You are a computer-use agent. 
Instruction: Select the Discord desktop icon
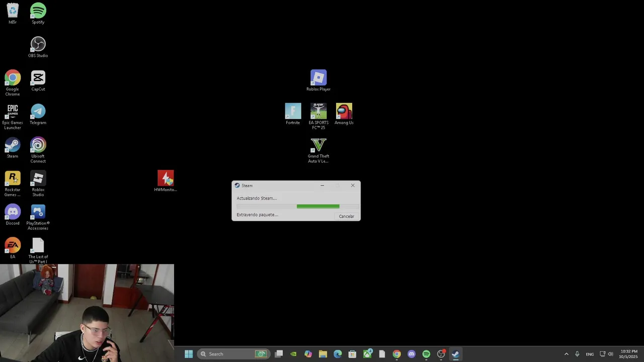(13, 215)
